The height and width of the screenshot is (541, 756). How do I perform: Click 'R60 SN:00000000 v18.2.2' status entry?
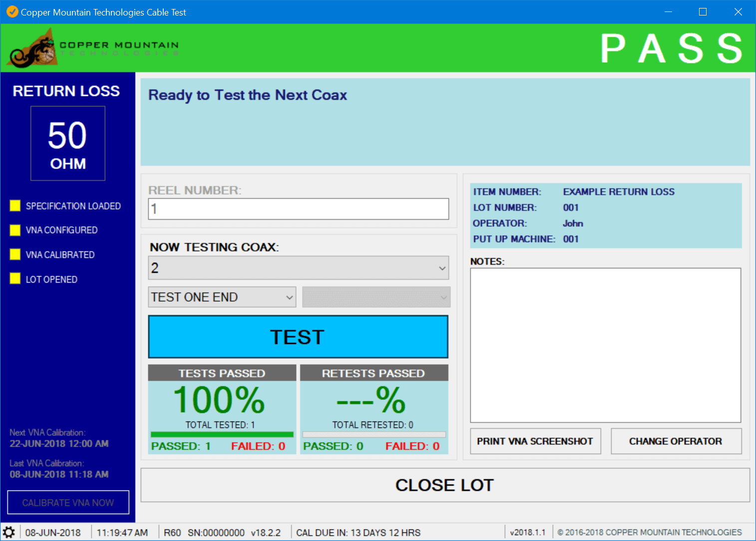(222, 533)
